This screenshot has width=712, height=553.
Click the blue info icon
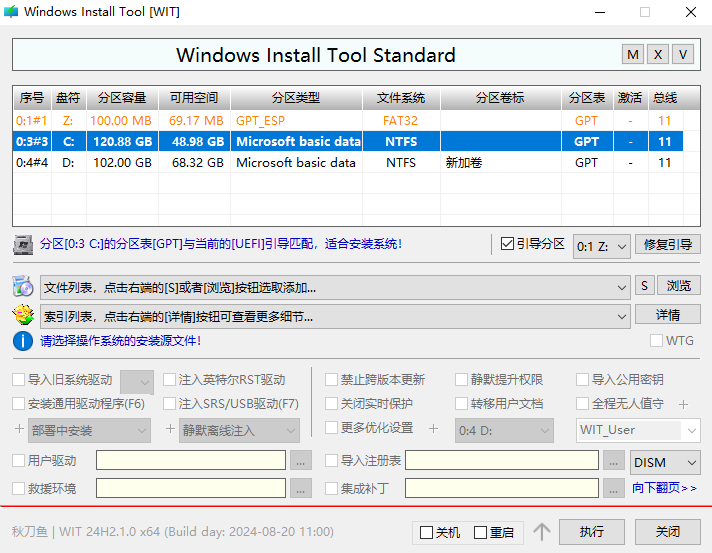23,341
